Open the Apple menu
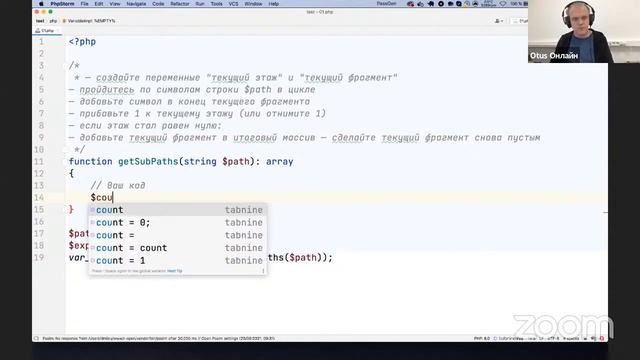This screenshot has height=360, width=640. pyautogui.click(x=41, y=4)
